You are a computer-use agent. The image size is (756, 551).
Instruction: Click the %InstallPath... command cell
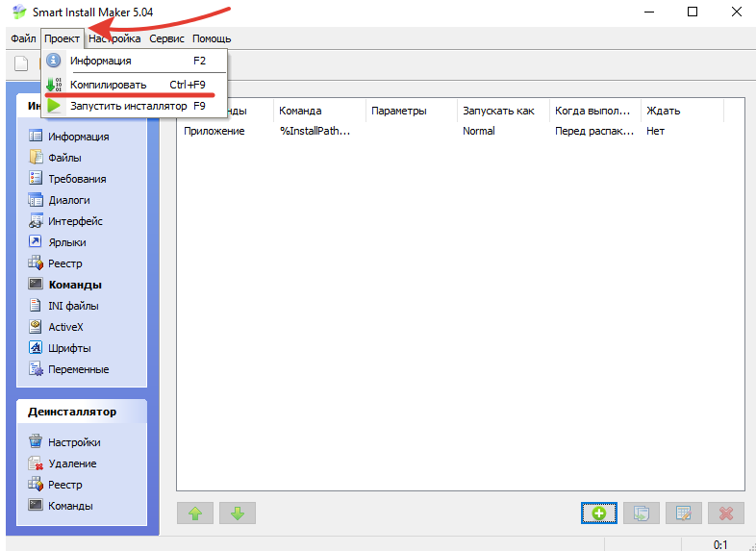coord(315,131)
